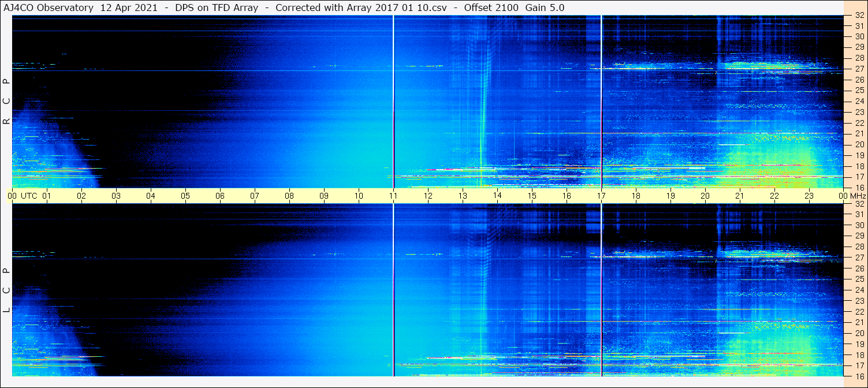This screenshot has height=388, width=868.
Task: Select the 23 hour tick label
Action: (809, 196)
